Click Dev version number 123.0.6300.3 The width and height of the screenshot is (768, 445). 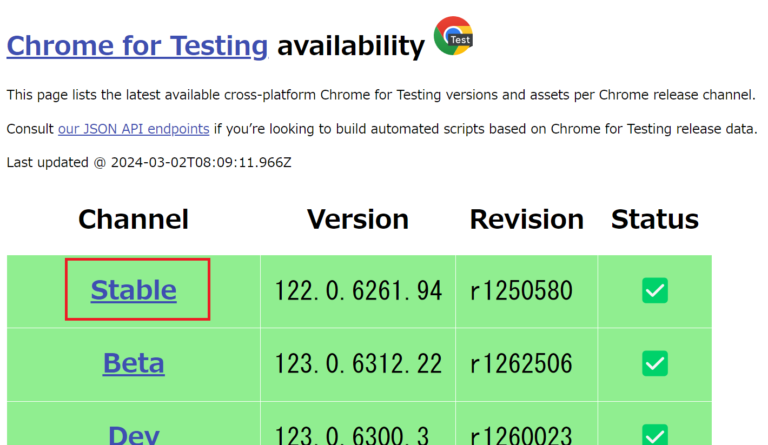coord(358,435)
